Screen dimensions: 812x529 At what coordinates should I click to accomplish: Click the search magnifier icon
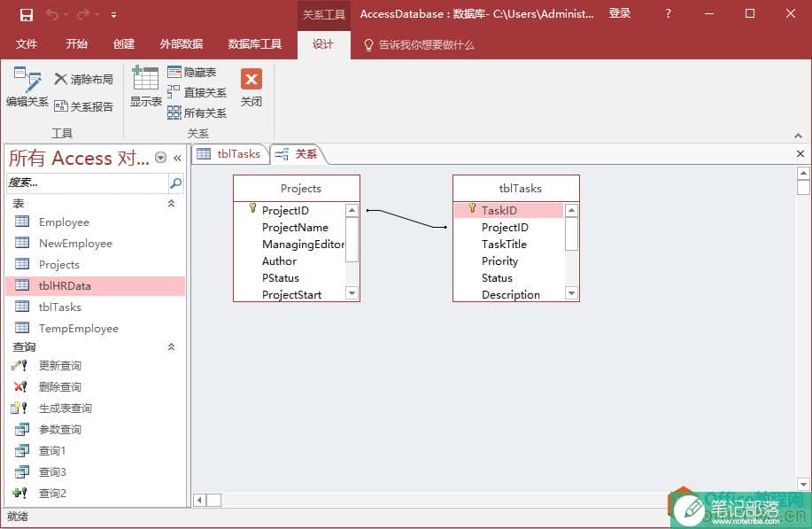point(176,183)
